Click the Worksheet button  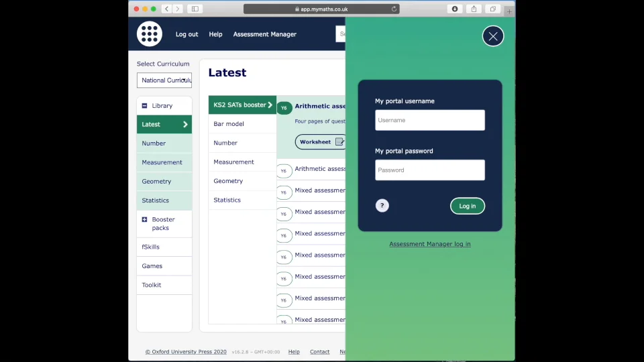coord(321,142)
